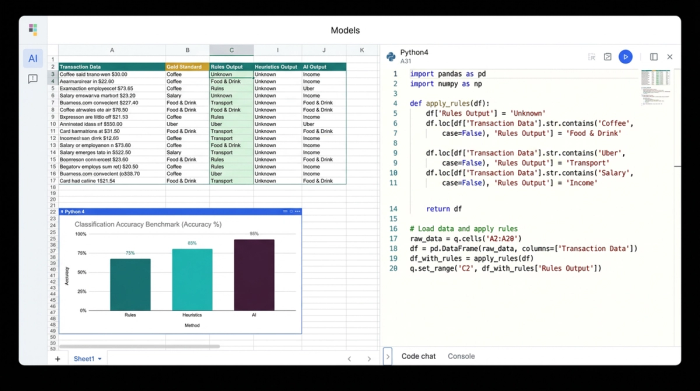Click the Models document title

tap(345, 30)
